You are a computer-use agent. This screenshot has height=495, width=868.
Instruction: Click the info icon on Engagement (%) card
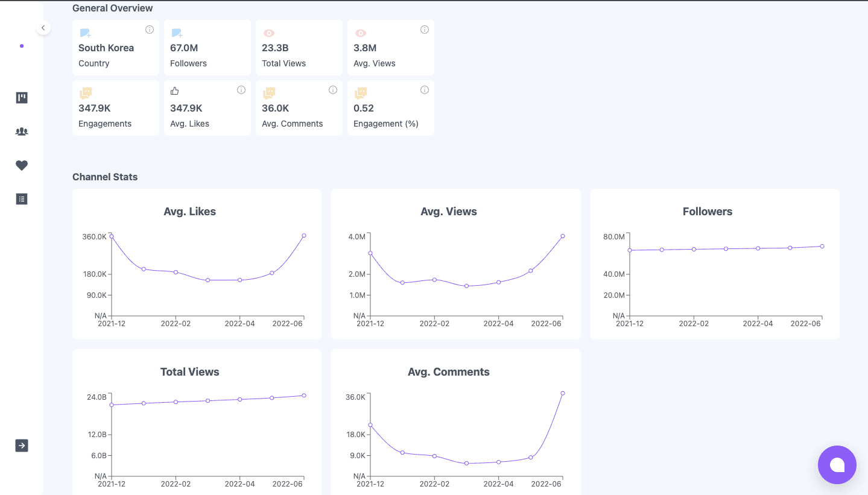click(x=425, y=90)
